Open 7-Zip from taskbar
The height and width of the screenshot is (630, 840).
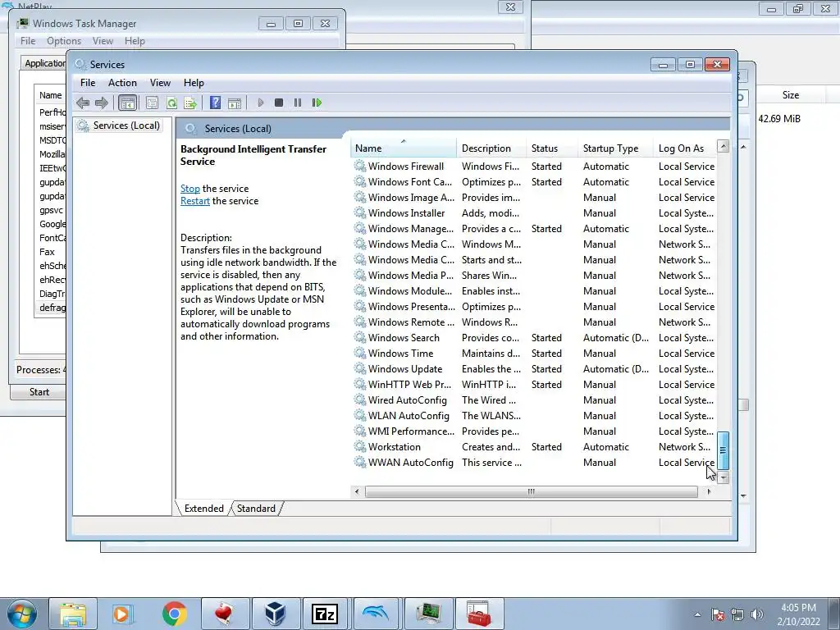(325, 614)
